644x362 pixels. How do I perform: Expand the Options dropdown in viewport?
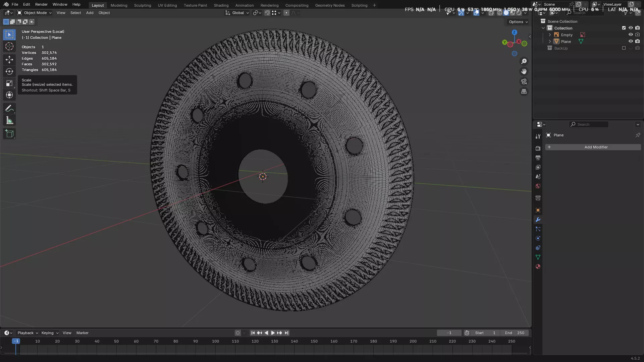[518, 22]
